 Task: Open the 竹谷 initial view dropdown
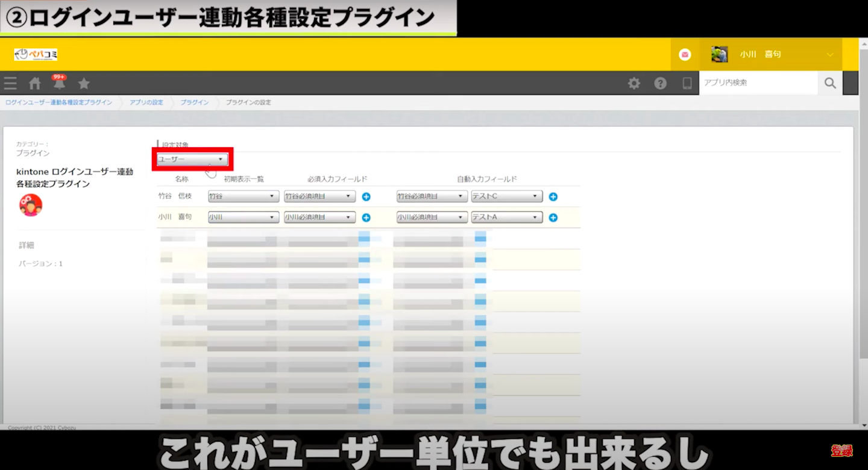(244, 196)
